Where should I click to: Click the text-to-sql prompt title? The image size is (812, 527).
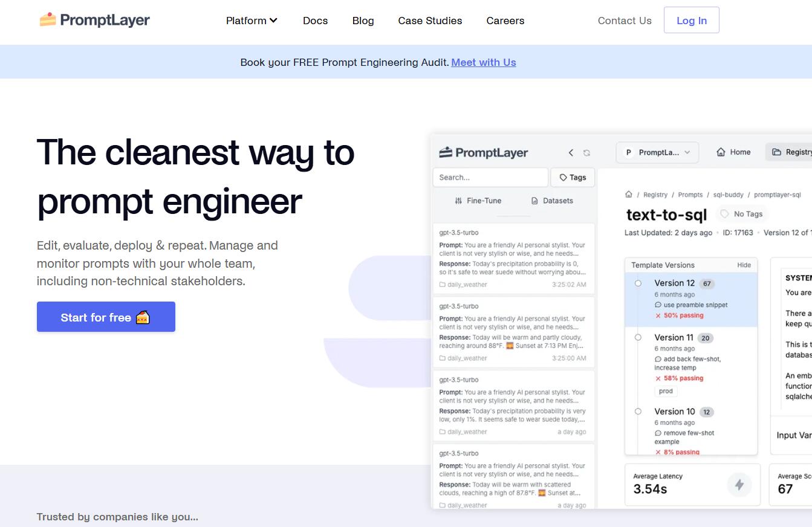[x=666, y=215]
